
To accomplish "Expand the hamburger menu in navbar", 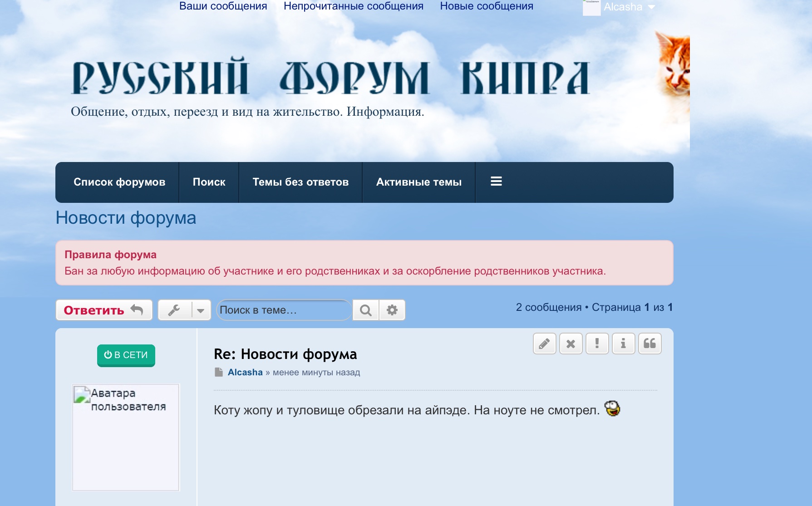I will [496, 182].
